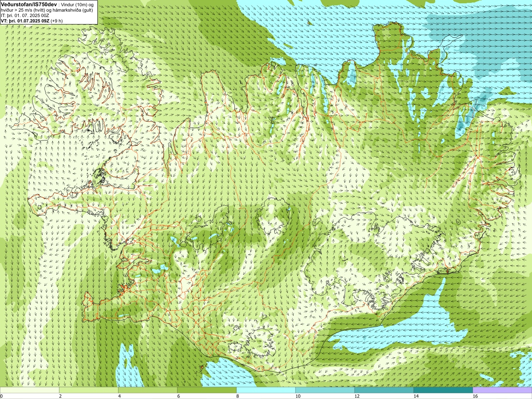Click the '12' tick label on the color scale
This screenshot has height=399, width=532.
pos(357,396)
